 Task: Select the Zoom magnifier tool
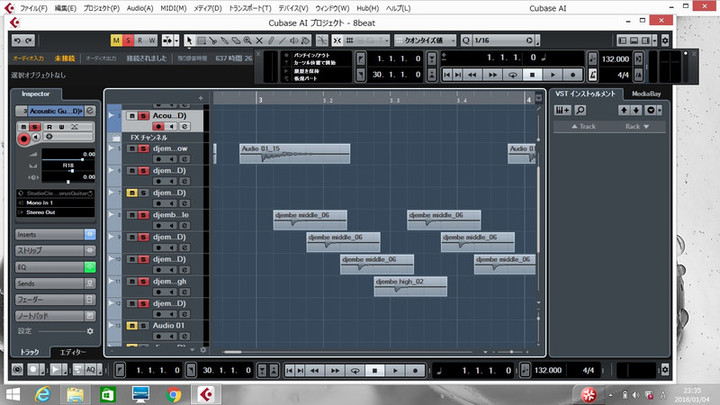248,40
